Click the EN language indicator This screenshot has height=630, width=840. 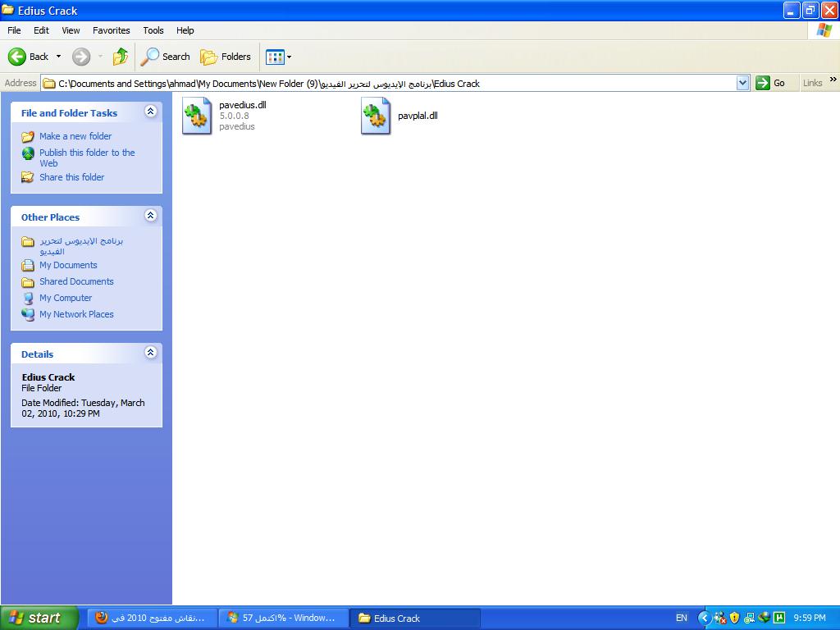[682, 619]
